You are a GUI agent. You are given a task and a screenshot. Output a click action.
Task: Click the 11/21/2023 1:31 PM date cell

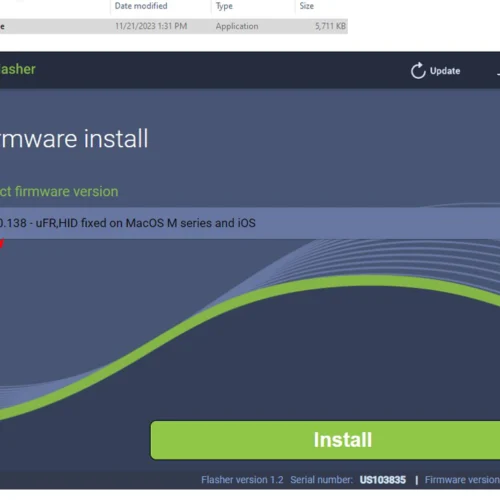(151, 26)
